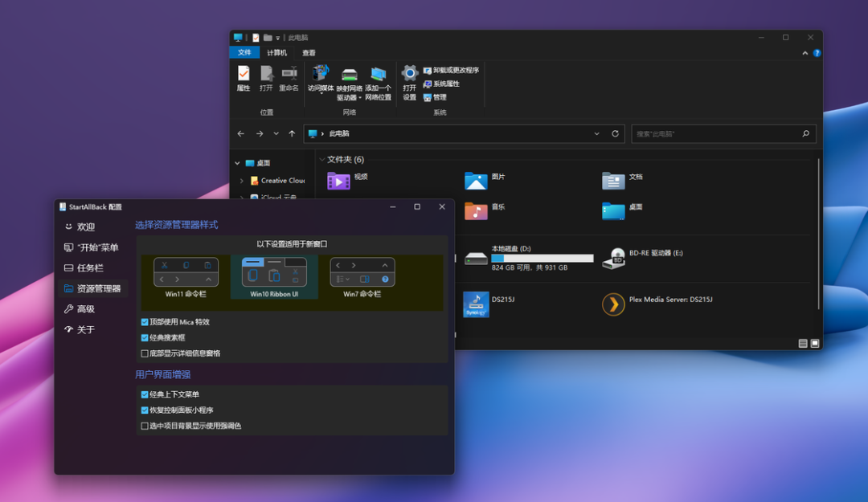The image size is (868, 502).
Task: Switch to the 查看 (View) ribbon tab
Action: pyautogui.click(x=309, y=52)
